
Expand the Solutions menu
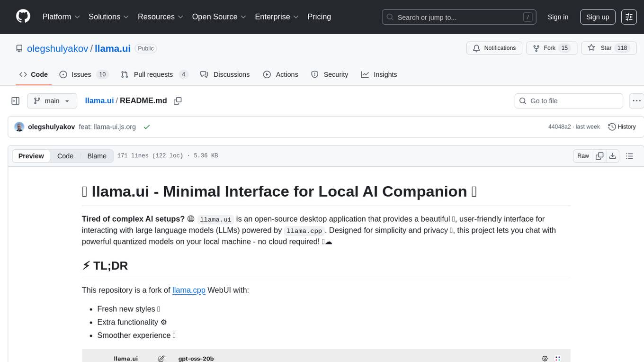pos(109,17)
